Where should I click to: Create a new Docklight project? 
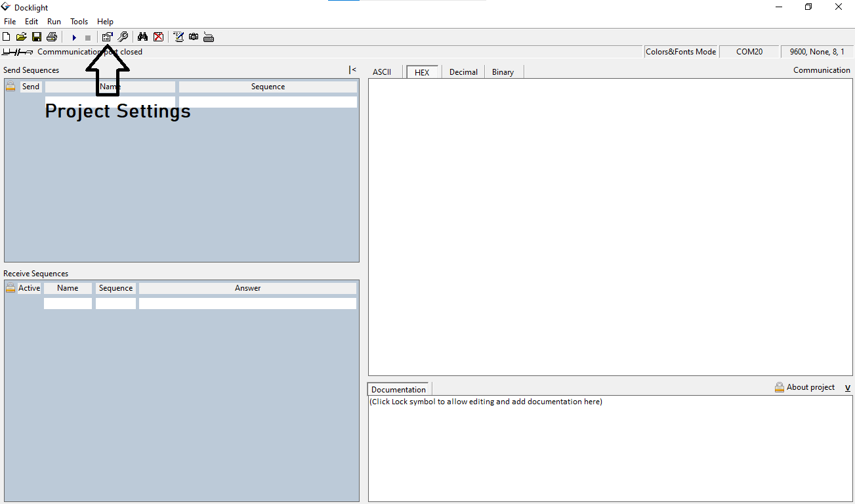point(6,37)
